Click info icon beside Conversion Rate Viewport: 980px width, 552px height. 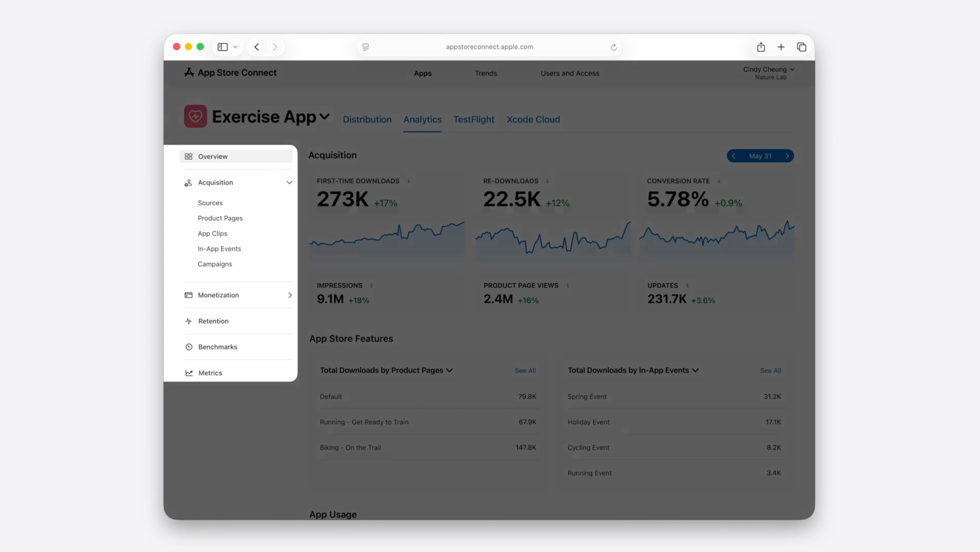coord(719,181)
